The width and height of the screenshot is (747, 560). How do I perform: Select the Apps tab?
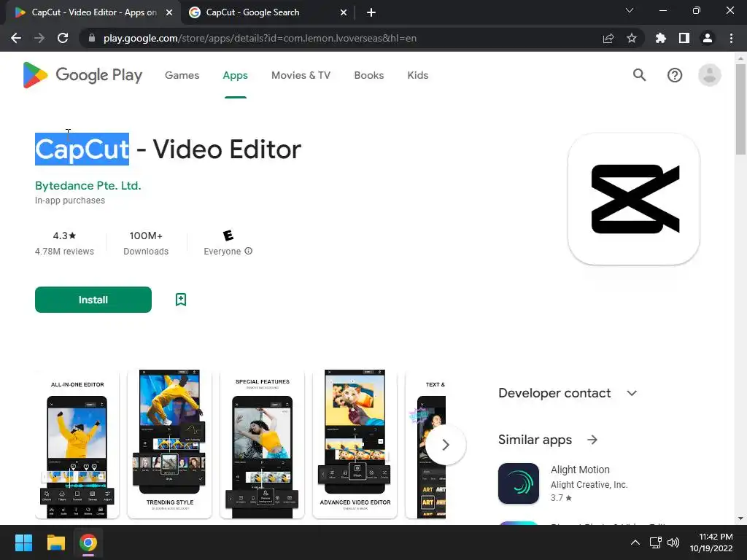(236, 75)
